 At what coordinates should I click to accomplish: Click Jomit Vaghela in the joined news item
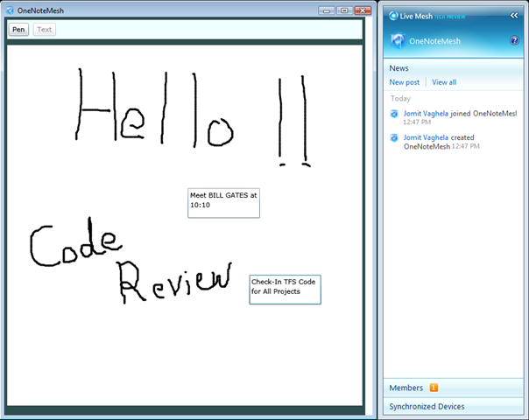point(426,114)
